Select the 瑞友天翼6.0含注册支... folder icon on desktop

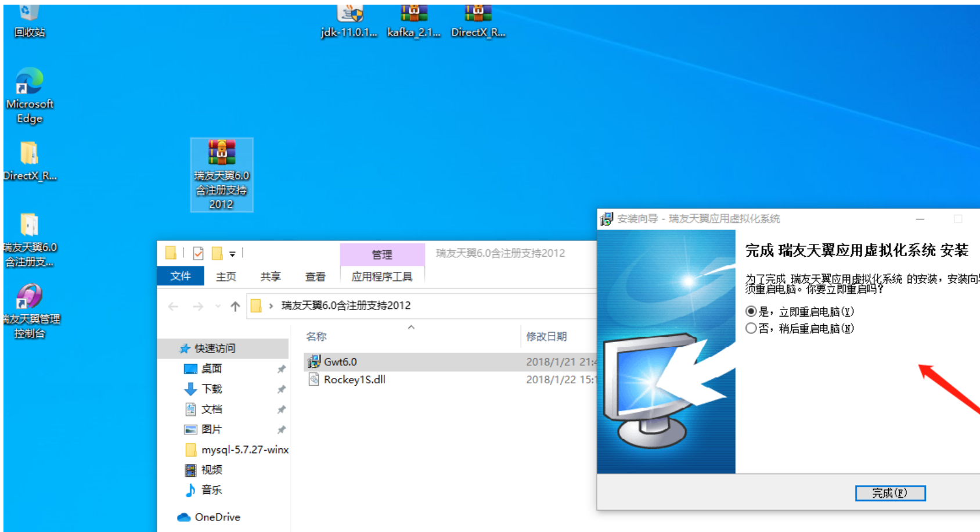point(30,240)
